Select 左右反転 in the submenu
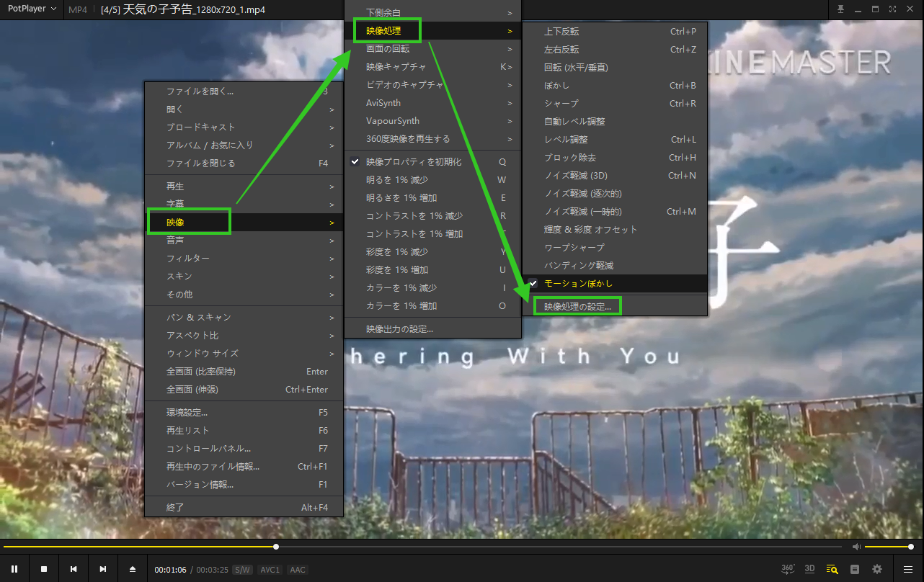924x582 pixels. [615, 49]
